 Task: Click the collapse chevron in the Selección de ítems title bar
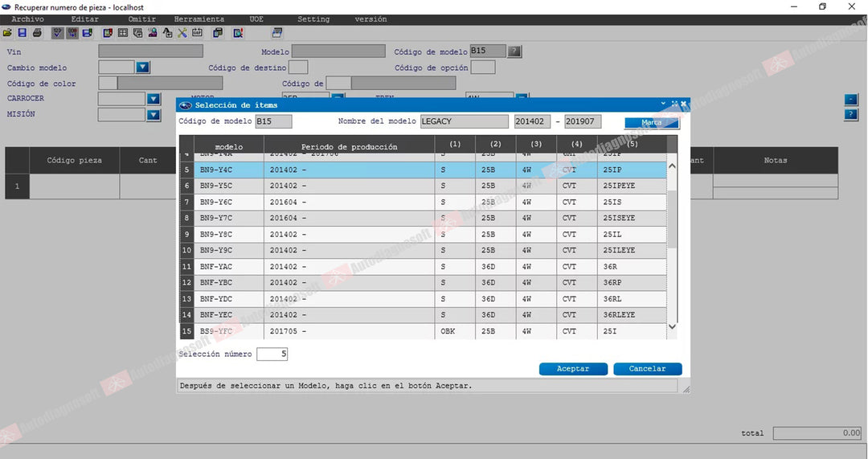(663, 104)
